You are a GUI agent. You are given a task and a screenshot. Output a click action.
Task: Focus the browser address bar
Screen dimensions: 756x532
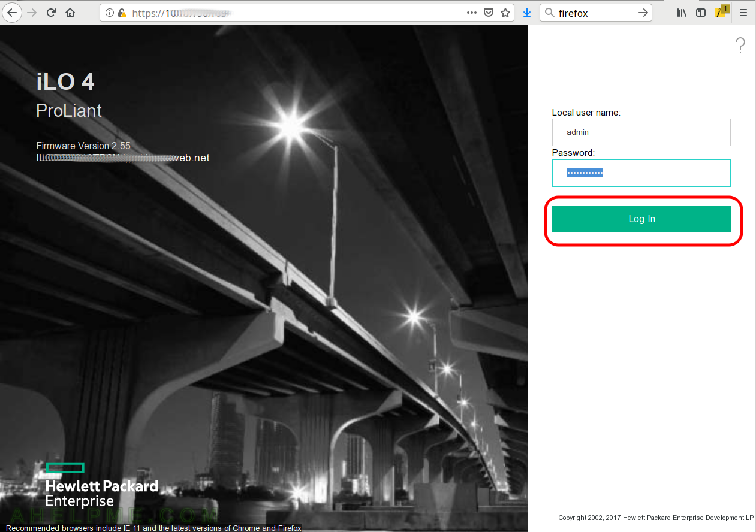click(x=307, y=13)
